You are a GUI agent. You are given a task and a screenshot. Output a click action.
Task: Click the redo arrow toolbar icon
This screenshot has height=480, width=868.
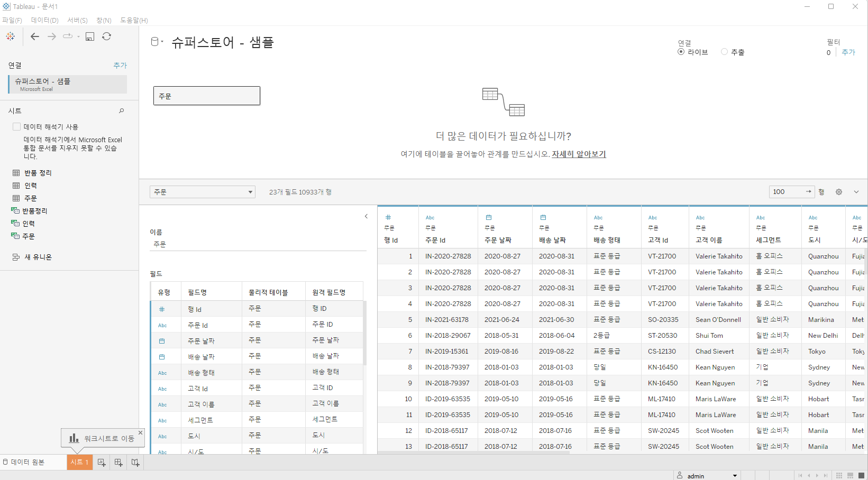click(x=68, y=36)
